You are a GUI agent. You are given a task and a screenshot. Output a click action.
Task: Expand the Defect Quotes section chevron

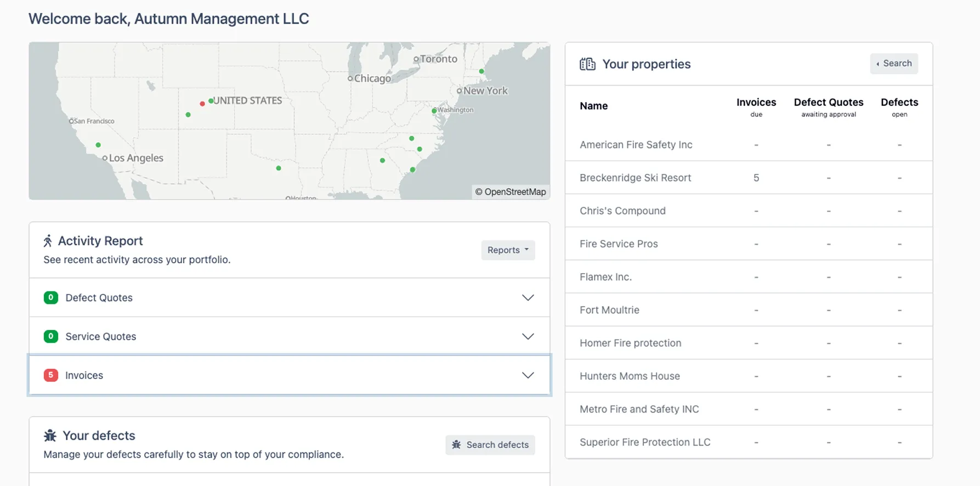click(x=528, y=298)
